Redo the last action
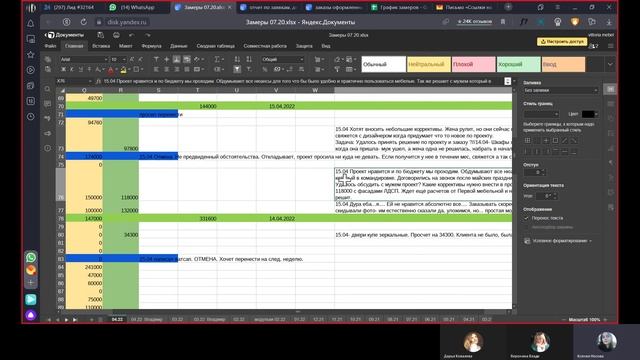 coord(148,35)
